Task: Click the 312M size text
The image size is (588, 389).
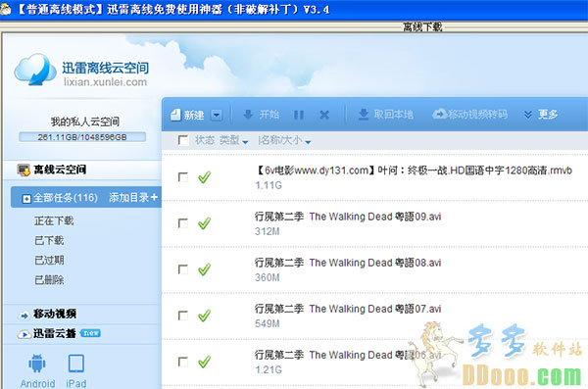Action: click(x=268, y=231)
